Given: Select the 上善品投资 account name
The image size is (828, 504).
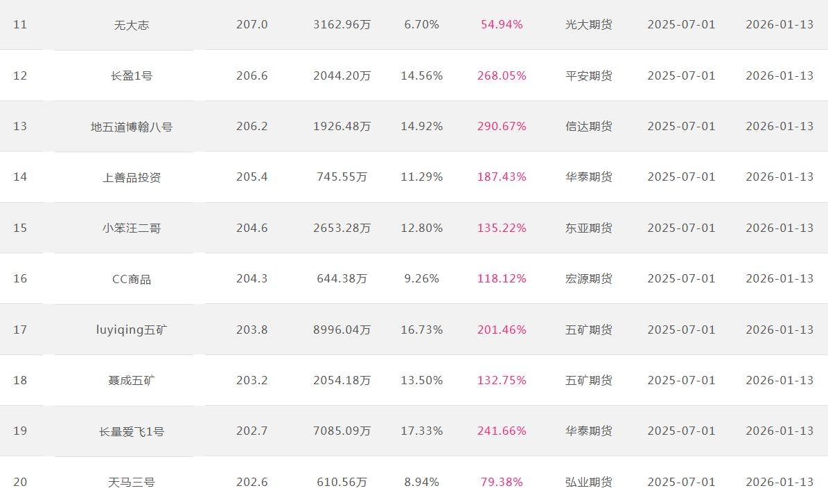Looking at the screenshot, I should click(x=132, y=178).
